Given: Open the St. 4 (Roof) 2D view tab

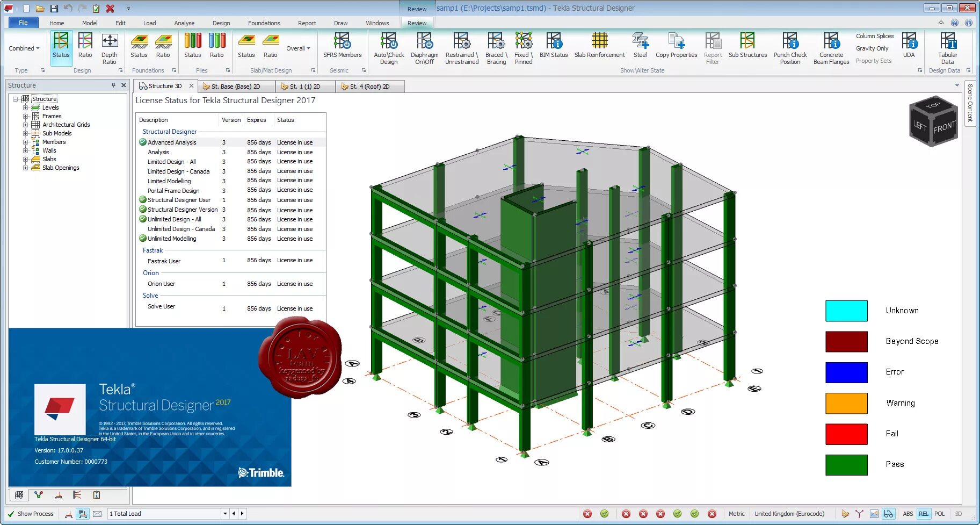Looking at the screenshot, I should 370,87.
